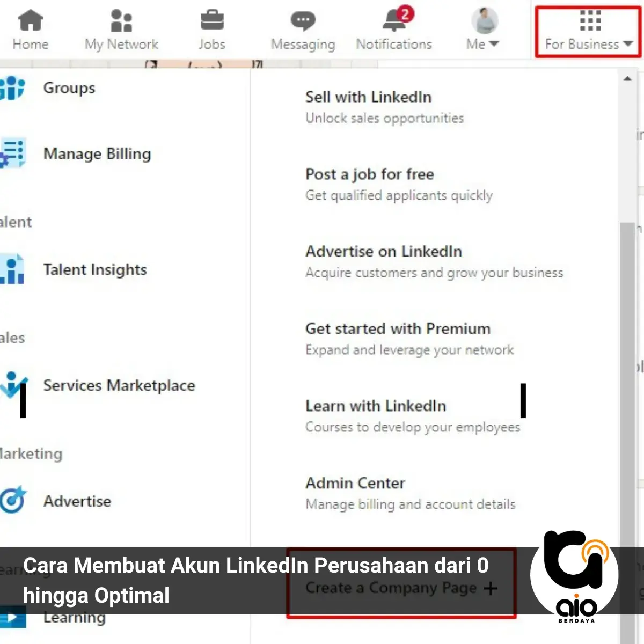This screenshot has width=644, height=644.
Task: Click 'Expand and leverage your network' text
Action: coord(409,350)
